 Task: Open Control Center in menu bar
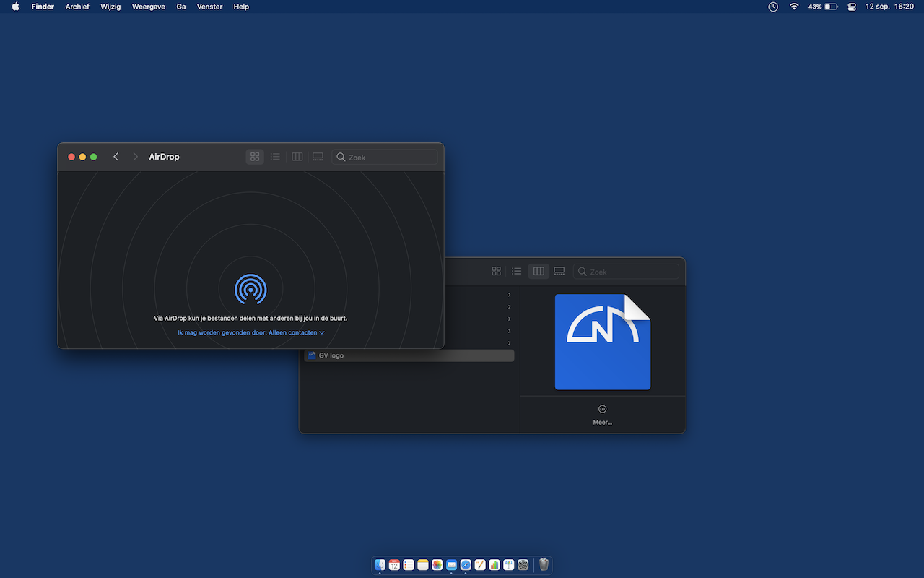tap(853, 7)
